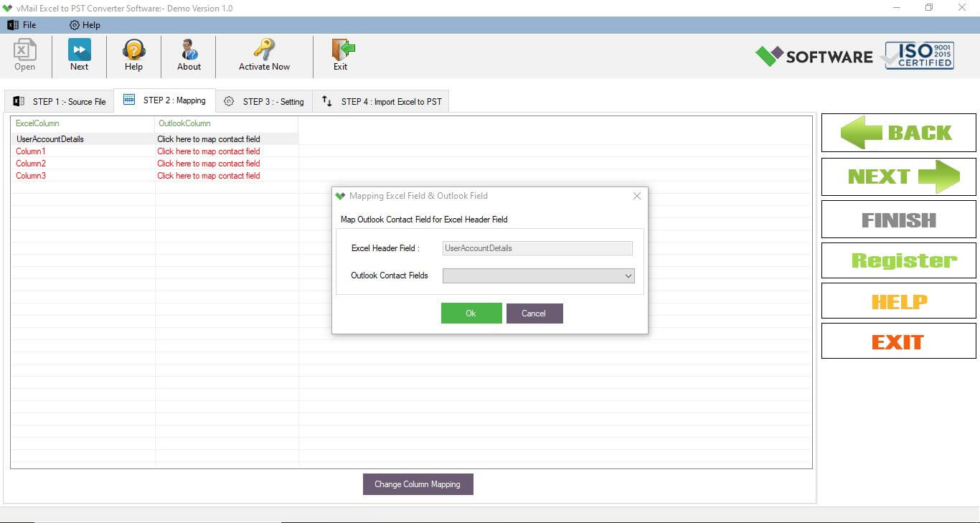Click the green Register button
980x523 pixels.
898,260
